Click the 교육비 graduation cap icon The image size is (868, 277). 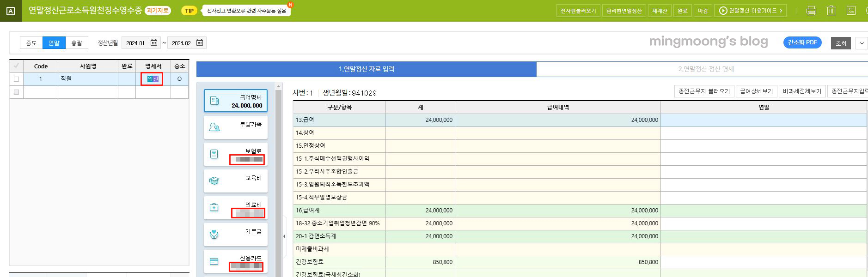click(214, 181)
